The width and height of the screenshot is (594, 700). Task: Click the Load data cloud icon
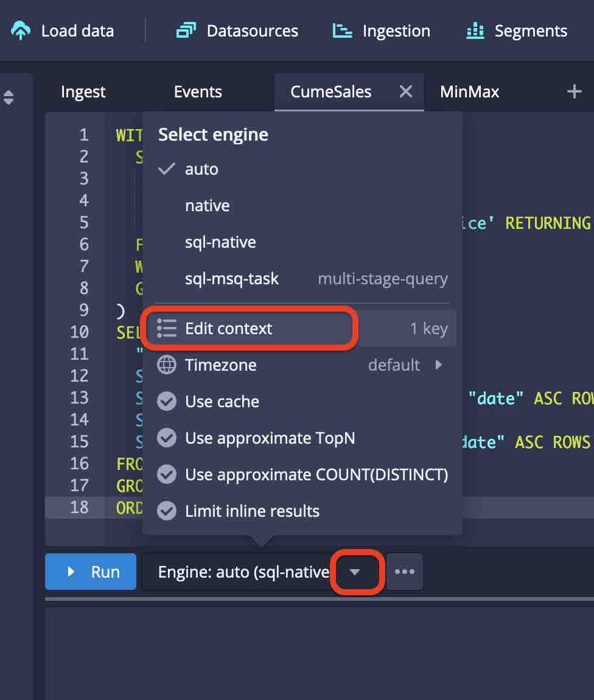(x=21, y=31)
